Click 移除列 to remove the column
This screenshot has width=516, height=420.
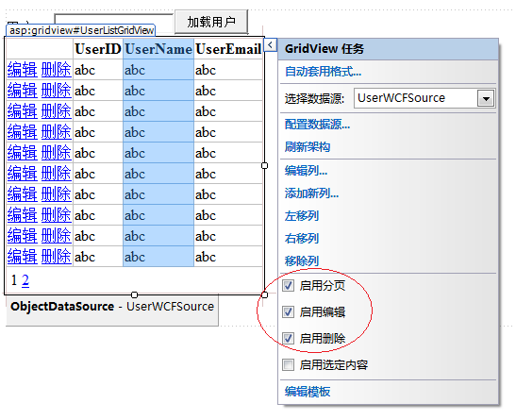302,261
